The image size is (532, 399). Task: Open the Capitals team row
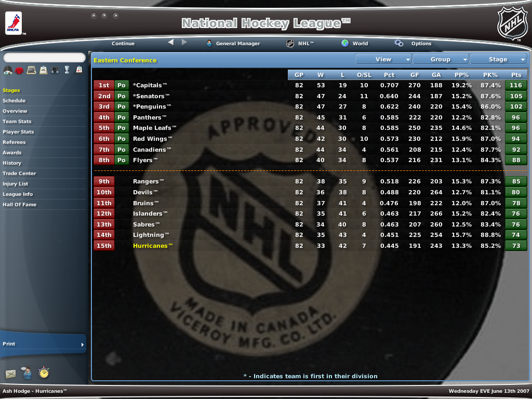coord(310,86)
